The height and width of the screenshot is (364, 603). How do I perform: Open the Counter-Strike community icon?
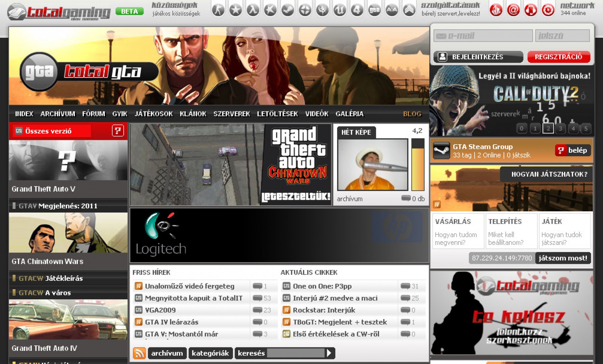click(x=218, y=10)
